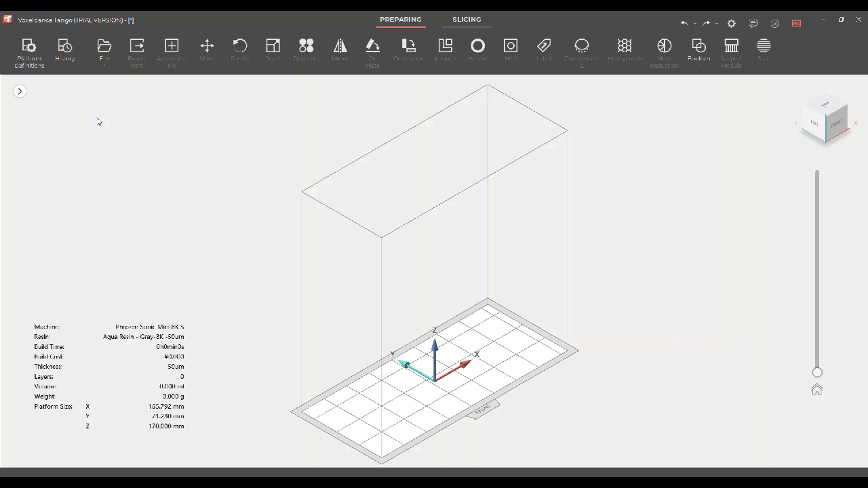The height and width of the screenshot is (488, 868).
Task: Select the Label tool
Action: coord(544,51)
